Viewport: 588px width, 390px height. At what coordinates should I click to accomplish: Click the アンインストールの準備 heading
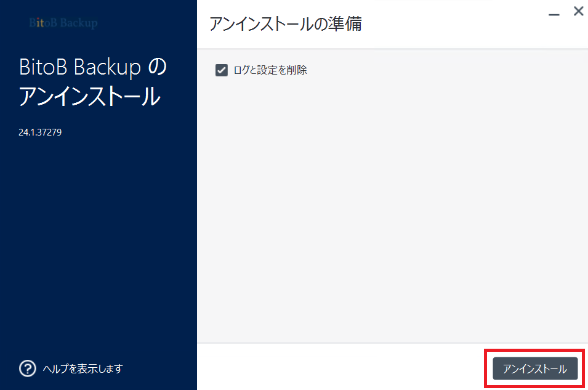(x=285, y=23)
